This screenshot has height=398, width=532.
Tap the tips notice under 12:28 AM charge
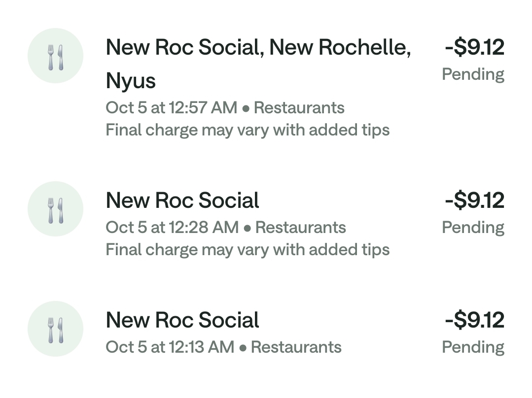248,250
